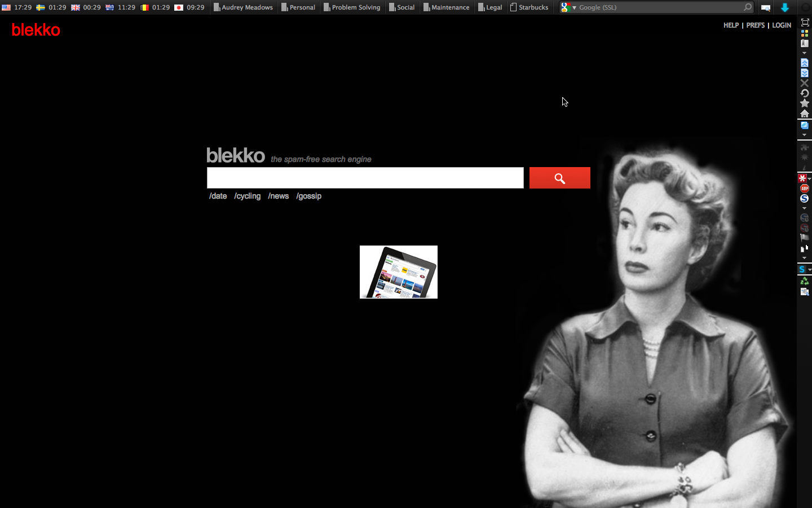This screenshot has height=508, width=812.
Task: Click the blue link-copy icon in sidebar
Action: pyautogui.click(x=805, y=125)
